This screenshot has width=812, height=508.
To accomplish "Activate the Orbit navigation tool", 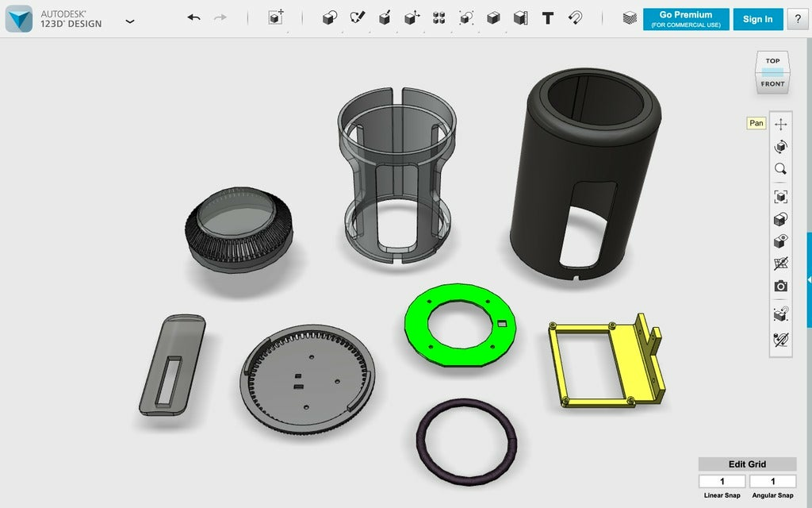I will click(781, 146).
